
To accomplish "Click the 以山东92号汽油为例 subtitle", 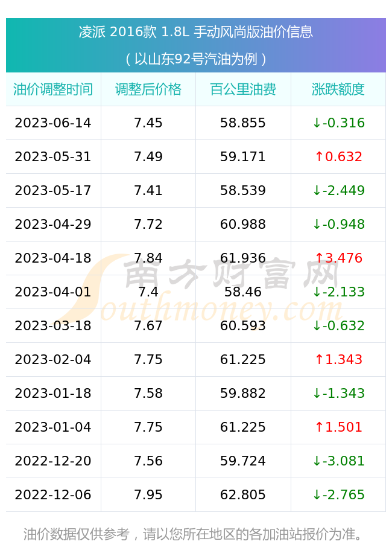I will [196, 59].
